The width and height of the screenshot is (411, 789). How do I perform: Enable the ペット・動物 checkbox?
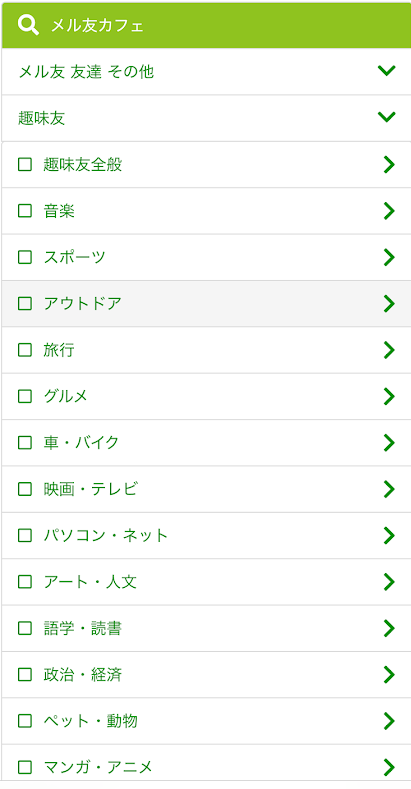[25, 721]
